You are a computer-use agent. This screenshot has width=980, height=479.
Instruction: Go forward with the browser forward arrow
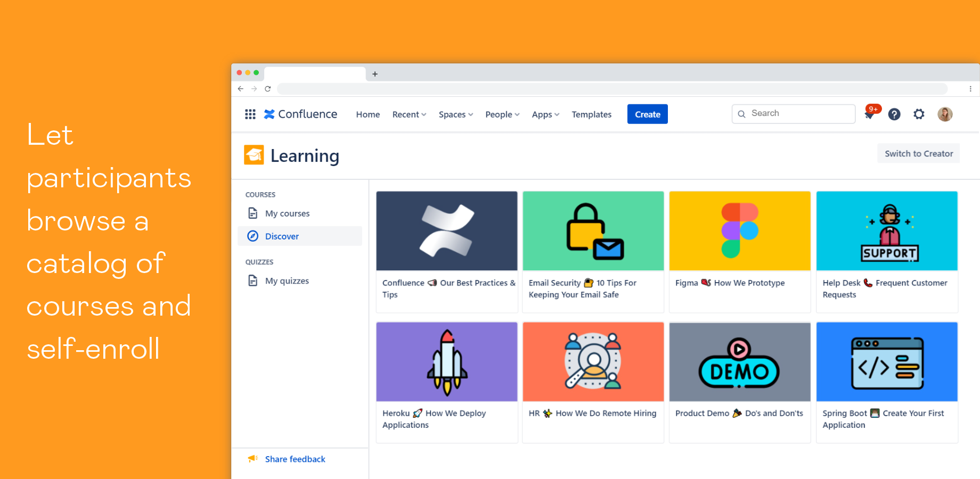pyautogui.click(x=254, y=89)
